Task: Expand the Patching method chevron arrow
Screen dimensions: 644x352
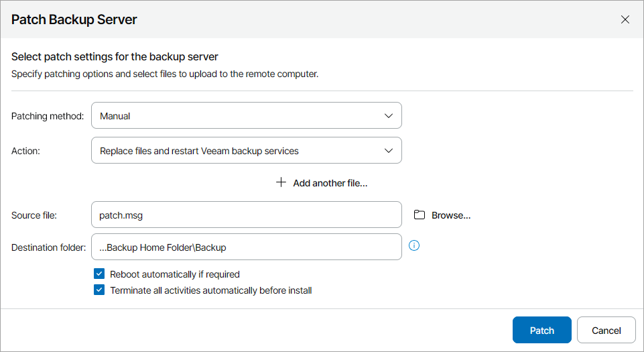Action: click(389, 116)
